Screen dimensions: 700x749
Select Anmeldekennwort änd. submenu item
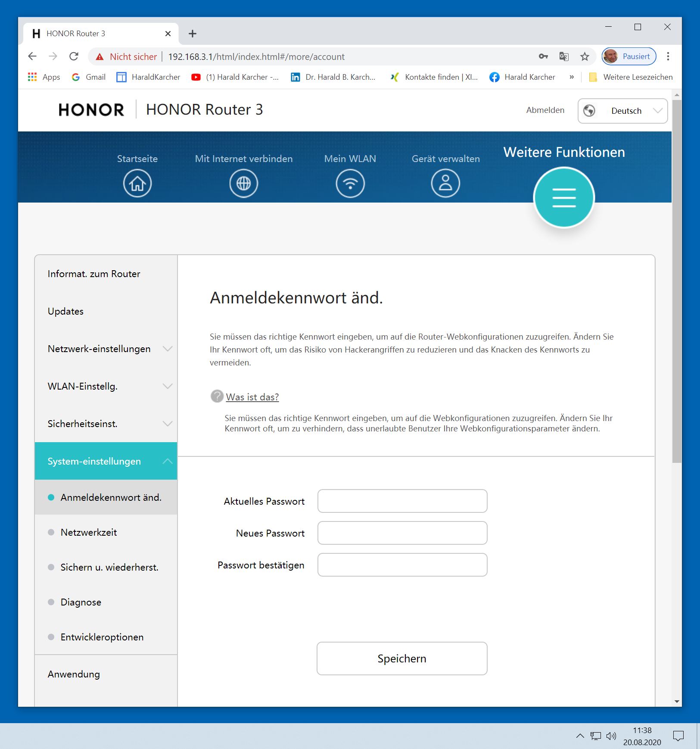click(x=106, y=497)
